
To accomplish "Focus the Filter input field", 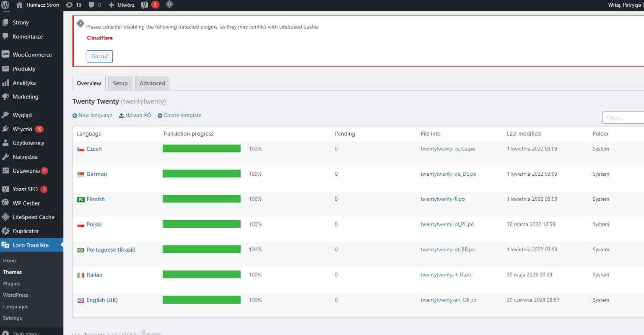I will pyautogui.click(x=623, y=118).
